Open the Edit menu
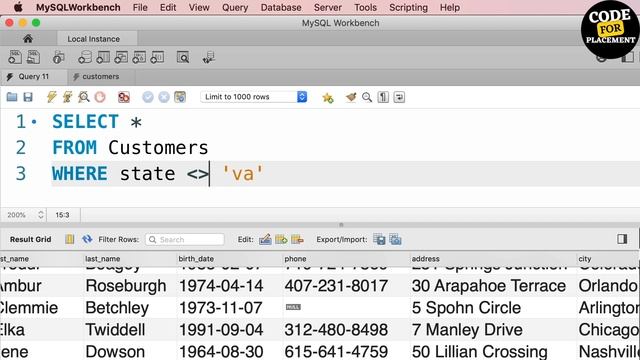640x360 pixels. [168, 7]
